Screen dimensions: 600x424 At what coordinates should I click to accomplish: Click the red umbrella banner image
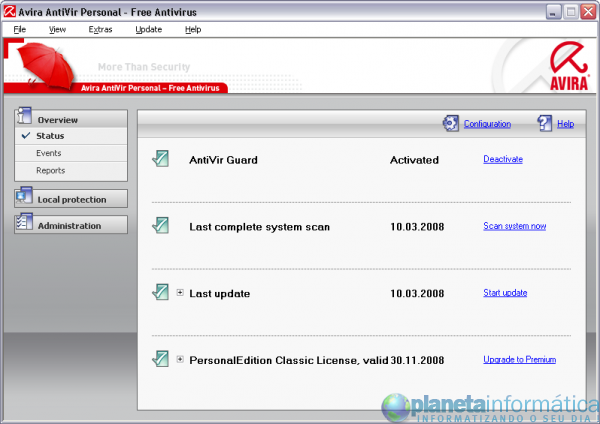coord(46,66)
